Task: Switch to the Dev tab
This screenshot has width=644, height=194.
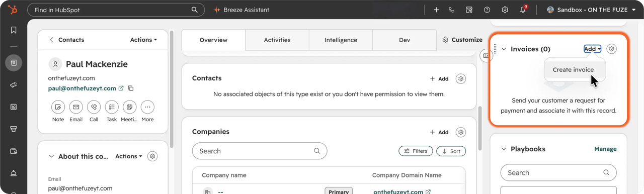Action: pyautogui.click(x=405, y=40)
